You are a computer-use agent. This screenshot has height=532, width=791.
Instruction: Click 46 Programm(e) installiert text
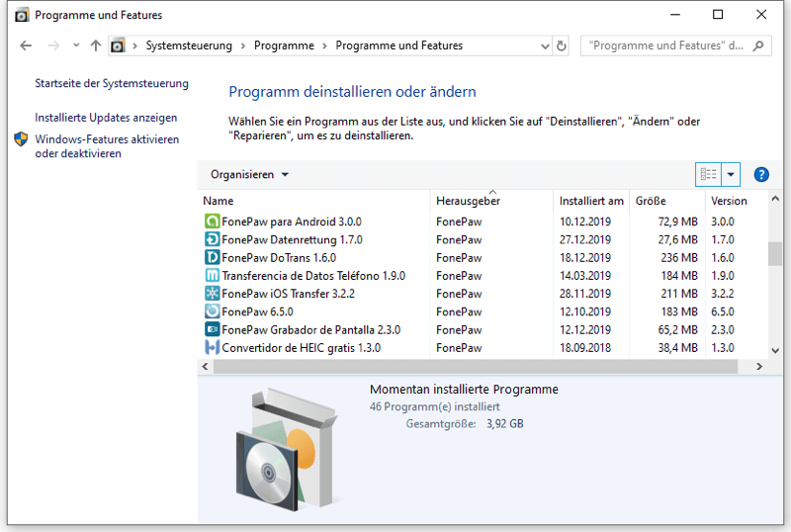(x=434, y=406)
